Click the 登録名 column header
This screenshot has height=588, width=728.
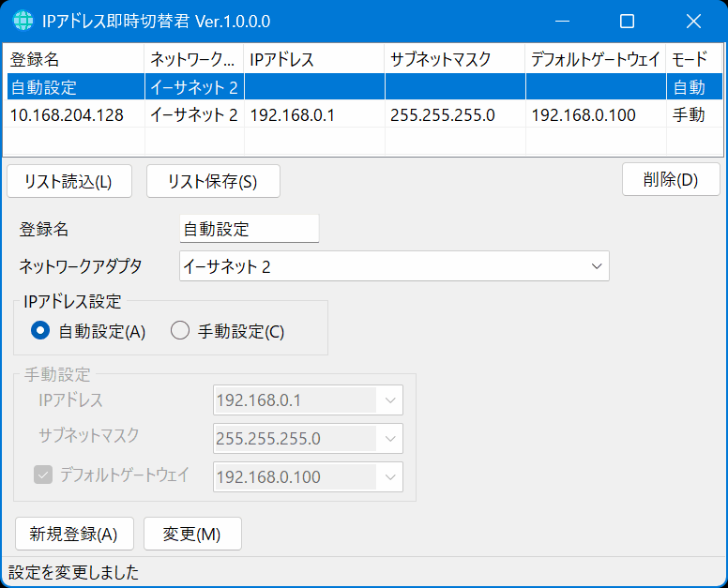click(74, 59)
